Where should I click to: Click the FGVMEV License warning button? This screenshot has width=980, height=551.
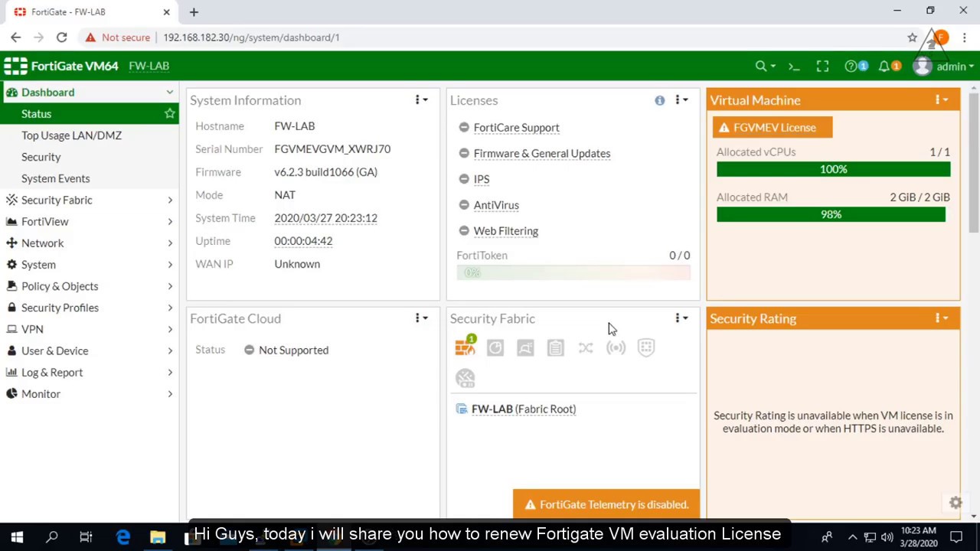pos(773,128)
